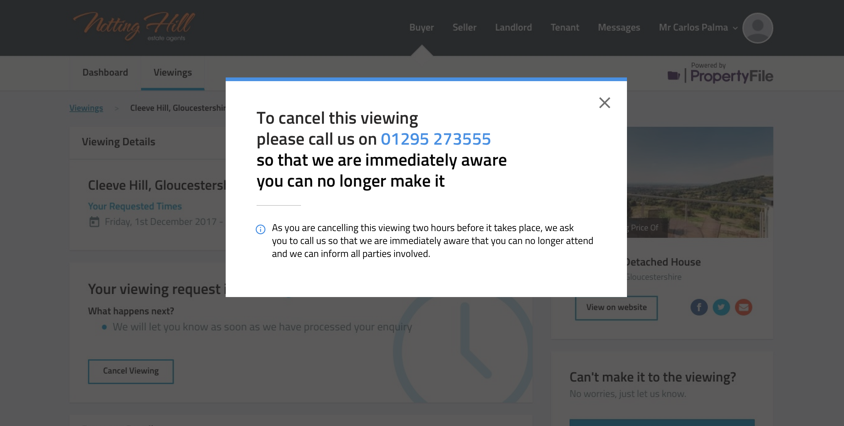Open the Mr Carlos Palma account dropdown

(697, 28)
